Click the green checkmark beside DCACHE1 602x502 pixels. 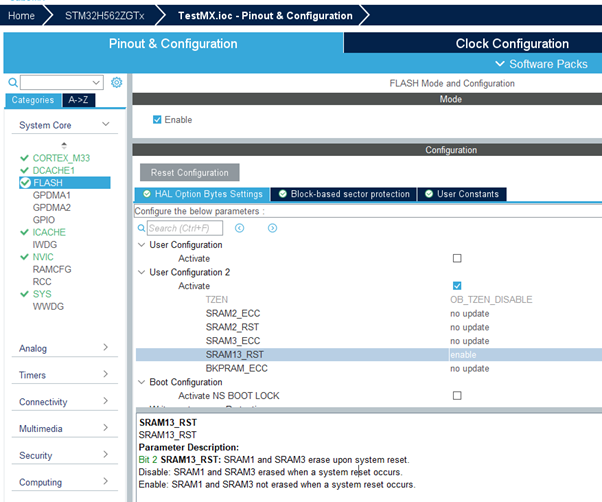click(x=24, y=170)
